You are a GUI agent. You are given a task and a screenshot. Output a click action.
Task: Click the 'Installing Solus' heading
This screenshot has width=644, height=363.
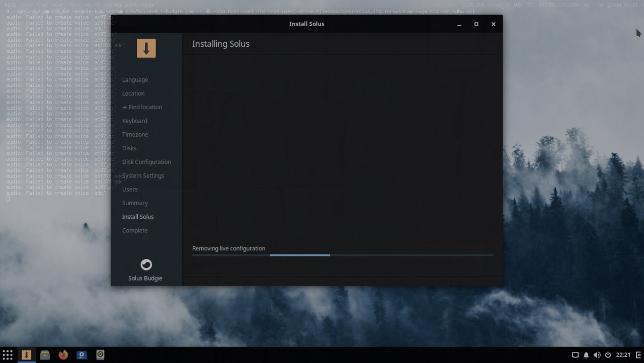point(221,44)
